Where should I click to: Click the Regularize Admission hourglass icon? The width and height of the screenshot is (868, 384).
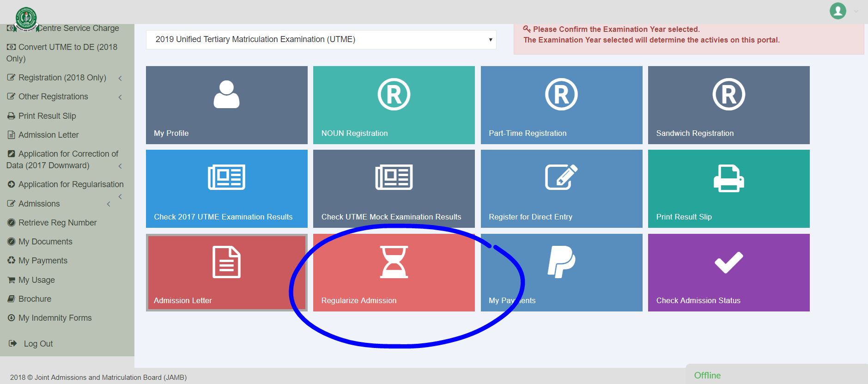(x=394, y=262)
